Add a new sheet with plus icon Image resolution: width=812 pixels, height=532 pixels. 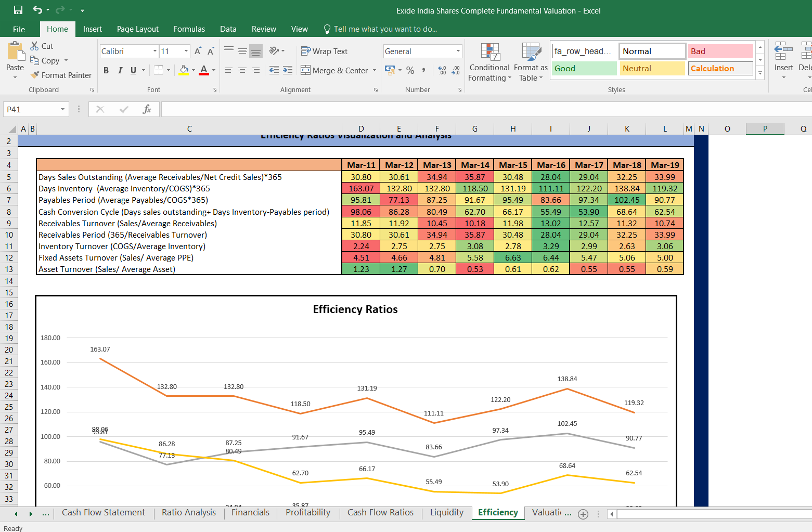pos(583,514)
